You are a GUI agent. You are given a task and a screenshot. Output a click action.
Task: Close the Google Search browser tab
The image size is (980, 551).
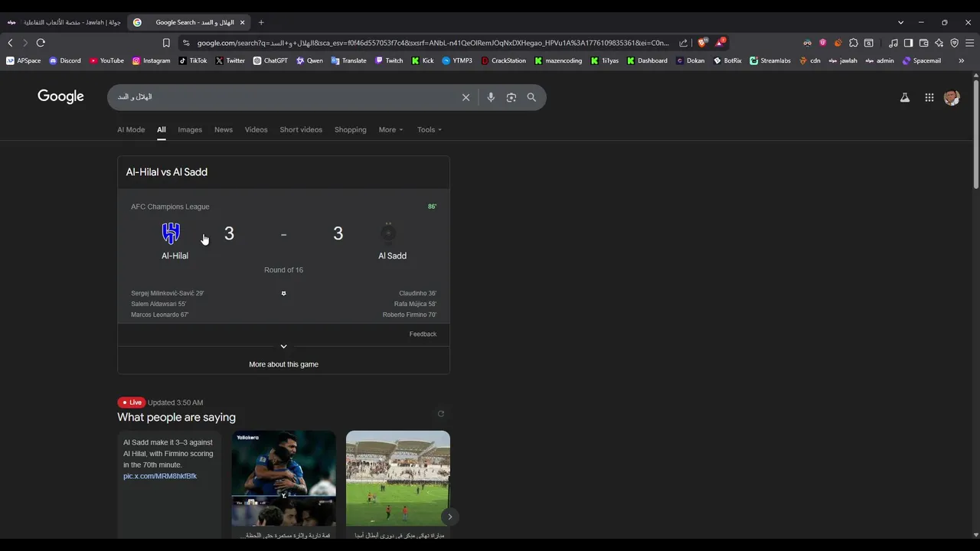[243, 22]
